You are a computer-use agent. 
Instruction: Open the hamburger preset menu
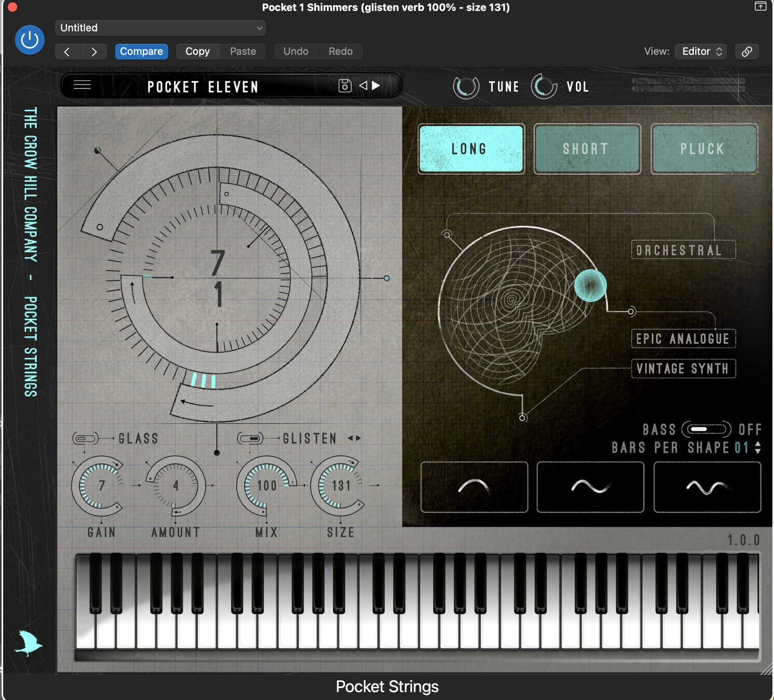[82, 85]
